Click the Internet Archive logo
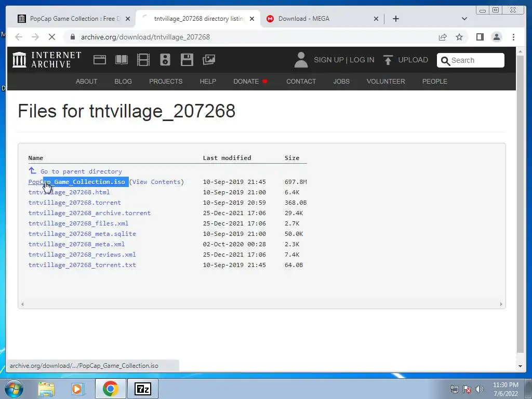The width and height of the screenshot is (532, 399). (47, 60)
